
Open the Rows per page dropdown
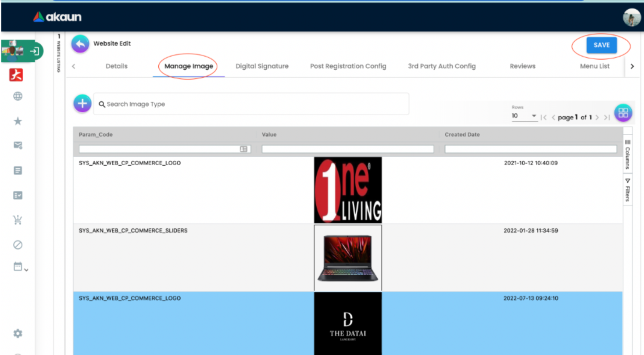point(524,116)
